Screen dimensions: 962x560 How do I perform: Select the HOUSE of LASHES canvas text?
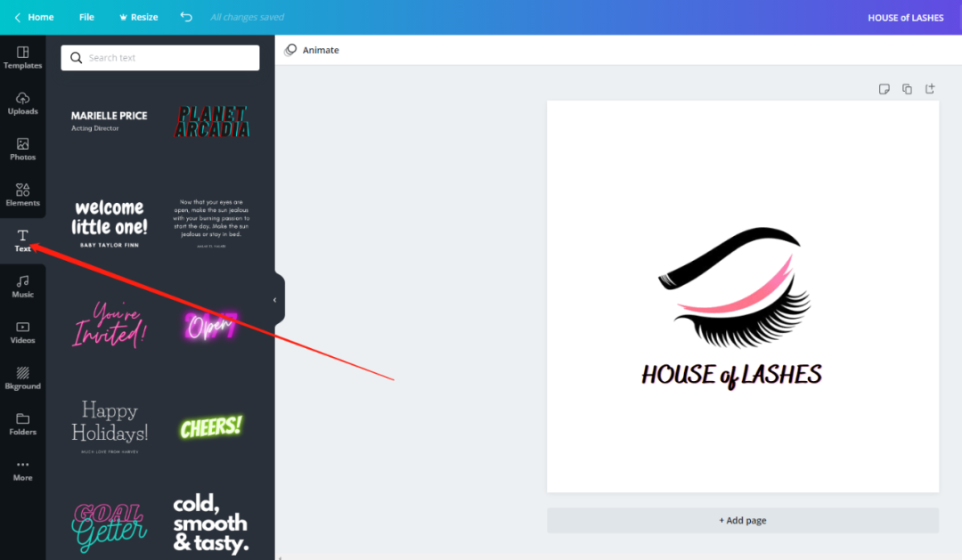pos(731,376)
